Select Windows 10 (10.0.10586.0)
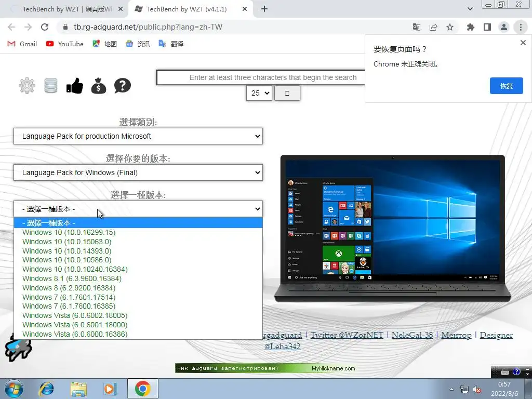This screenshot has width=532, height=399. point(138,260)
